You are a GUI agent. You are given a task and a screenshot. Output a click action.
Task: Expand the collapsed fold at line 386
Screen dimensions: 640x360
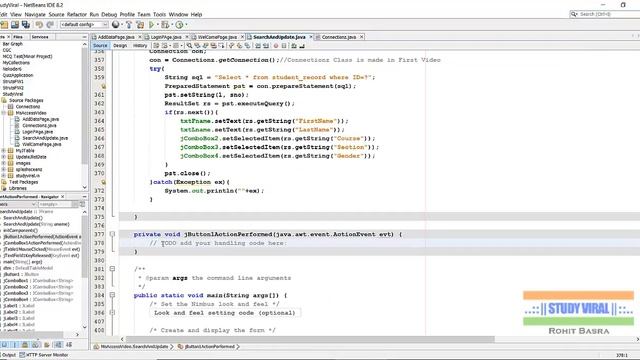[x=112, y=313]
